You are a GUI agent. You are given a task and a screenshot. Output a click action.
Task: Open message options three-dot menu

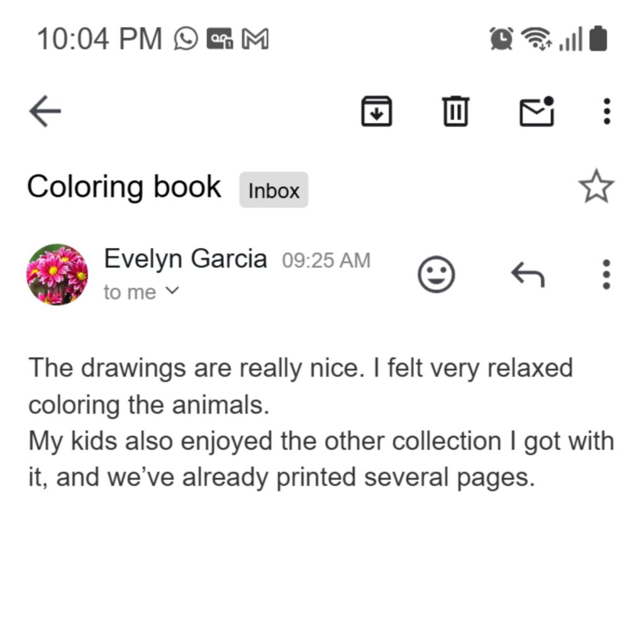point(606,275)
